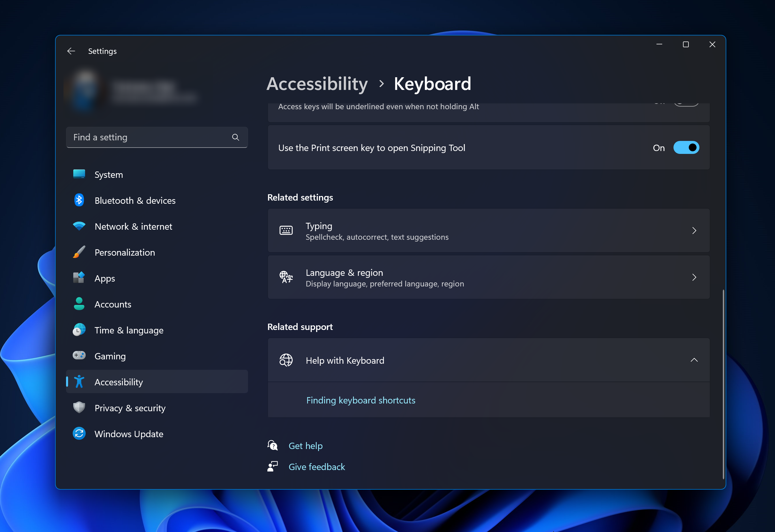Click the Network & internet wifi icon
775x532 pixels.
tap(79, 226)
